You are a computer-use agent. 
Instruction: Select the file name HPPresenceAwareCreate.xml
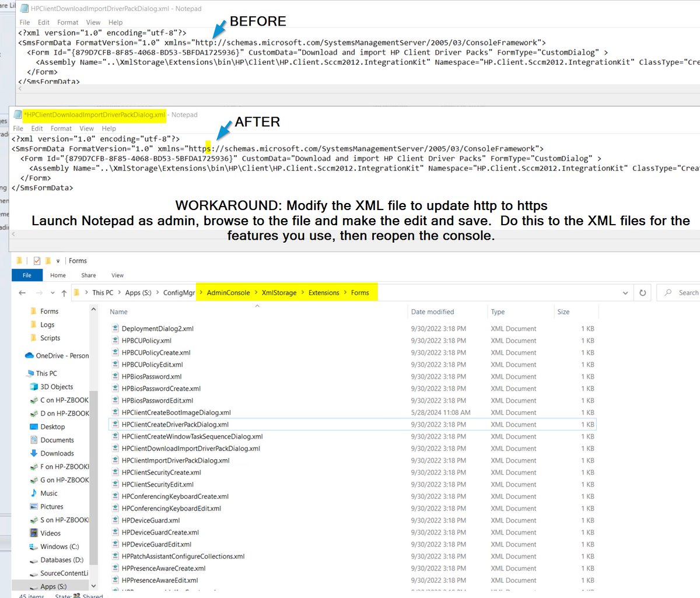[x=164, y=568]
